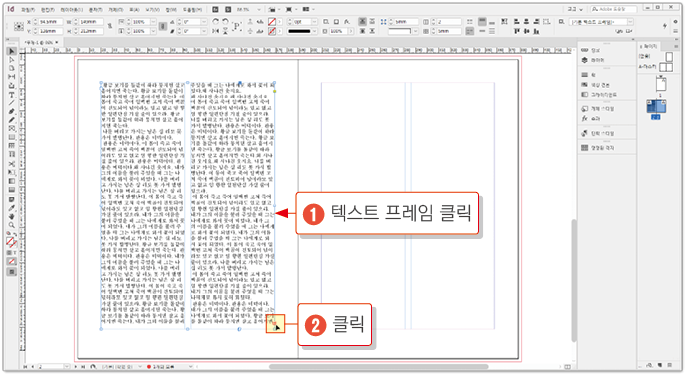Select the Rectangle tool
The height and width of the screenshot is (375, 685).
coord(12,137)
